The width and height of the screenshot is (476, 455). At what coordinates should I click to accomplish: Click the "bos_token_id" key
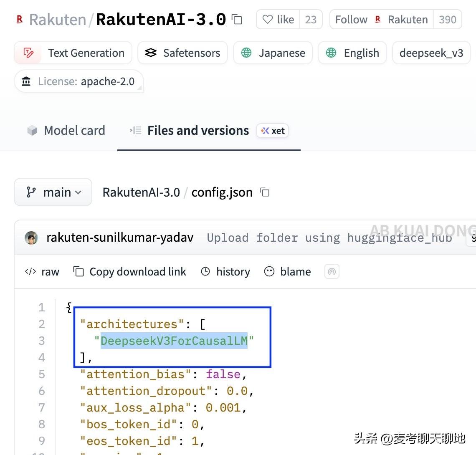(x=129, y=425)
